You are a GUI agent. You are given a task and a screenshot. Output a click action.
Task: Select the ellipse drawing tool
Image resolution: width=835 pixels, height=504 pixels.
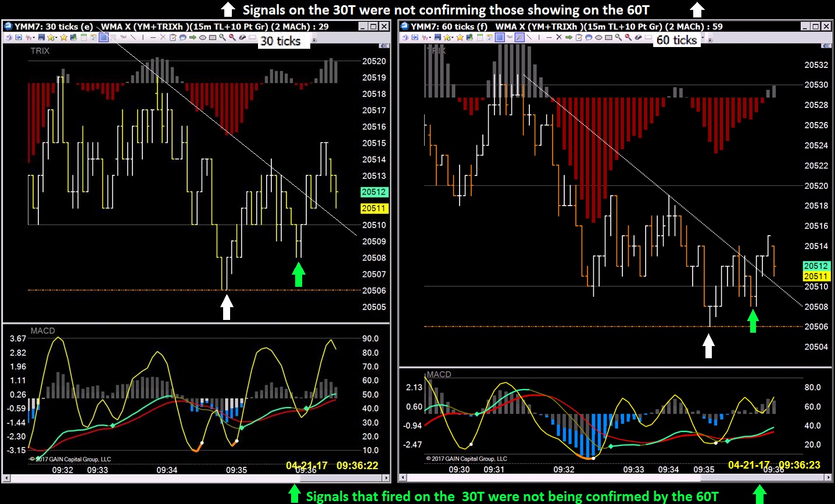point(202,37)
